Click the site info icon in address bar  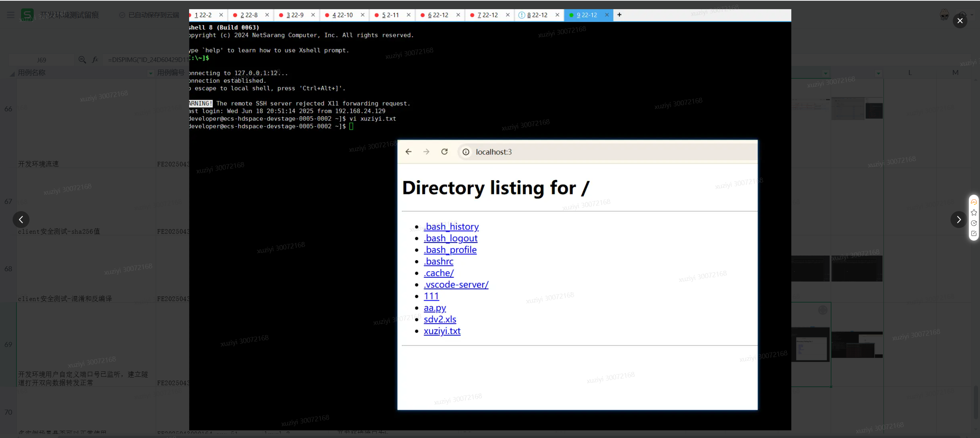(x=466, y=152)
